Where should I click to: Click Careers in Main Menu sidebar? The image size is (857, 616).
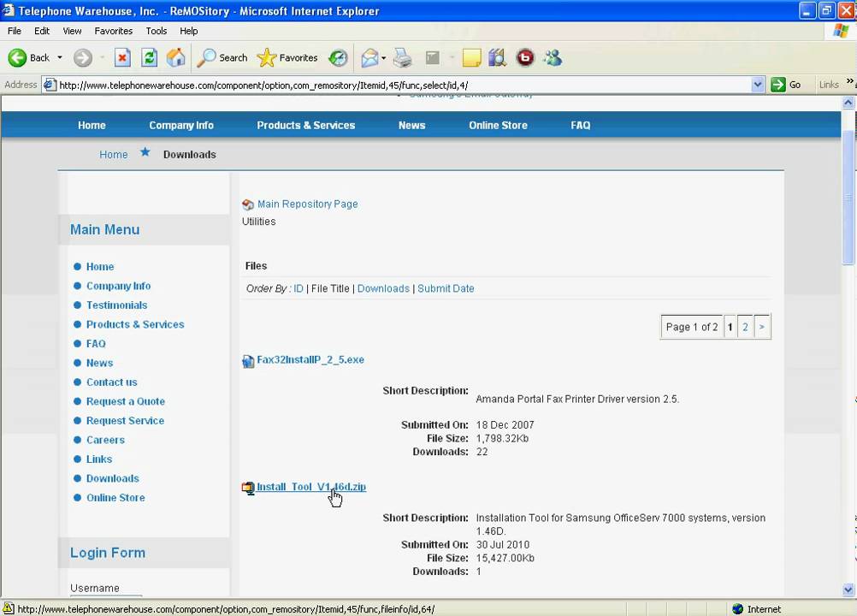(x=105, y=440)
